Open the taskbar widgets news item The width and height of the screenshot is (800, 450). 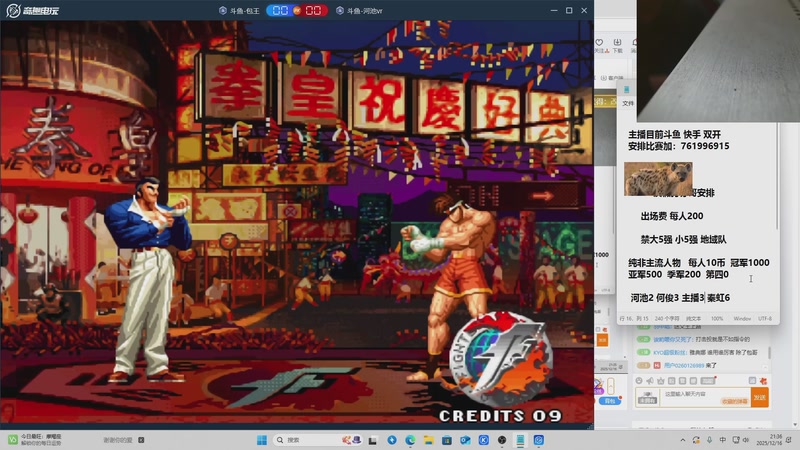36,440
